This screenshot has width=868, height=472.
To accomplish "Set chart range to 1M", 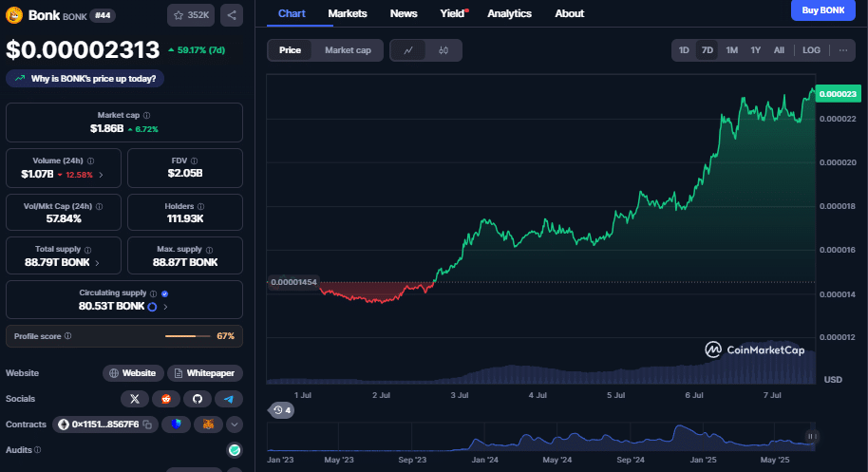I will [732, 50].
